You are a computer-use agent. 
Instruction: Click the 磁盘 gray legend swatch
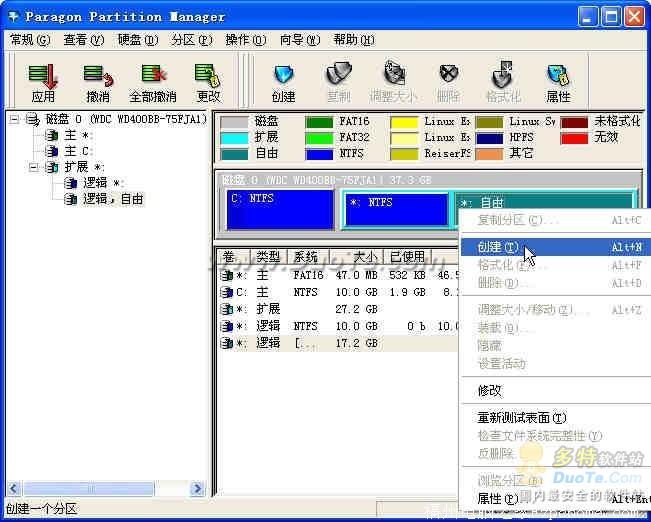coord(234,123)
